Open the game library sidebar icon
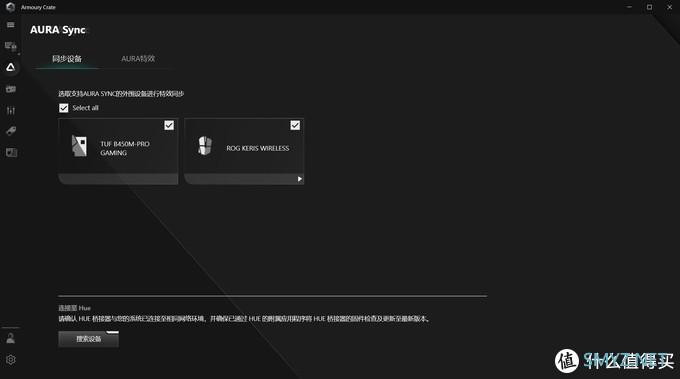The image size is (680, 379). coord(10,89)
